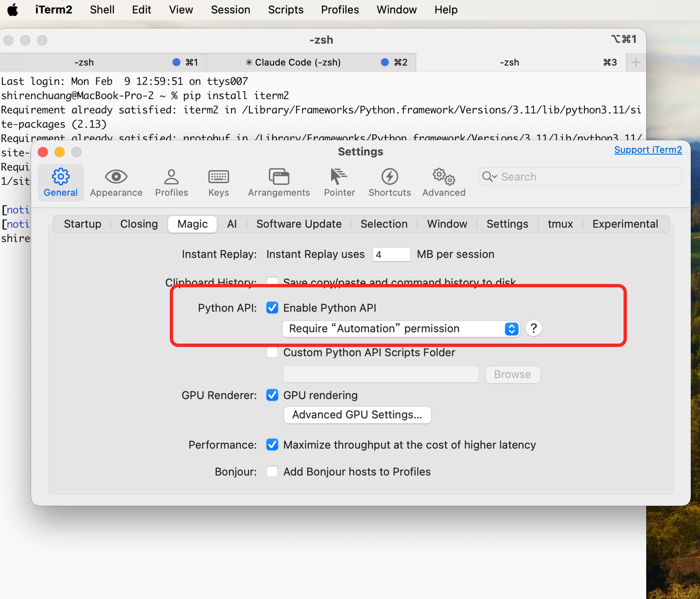Switch to the Experimental tab
This screenshot has height=599, width=700.
[625, 224]
